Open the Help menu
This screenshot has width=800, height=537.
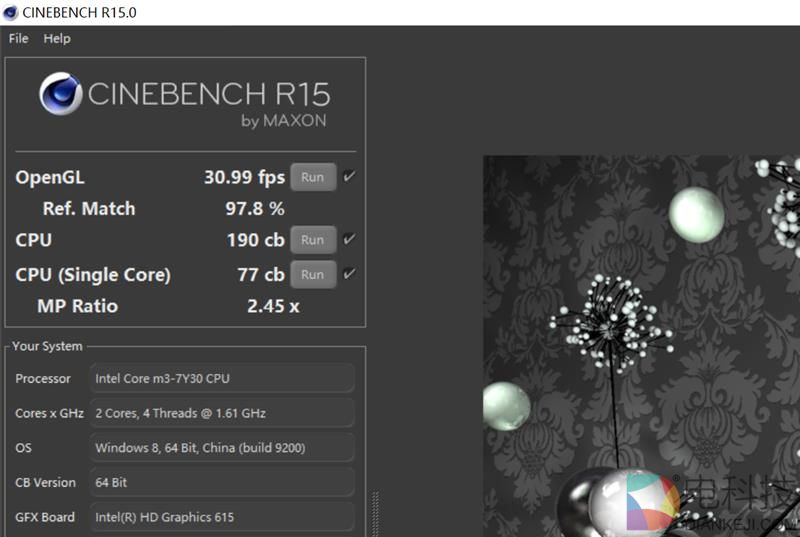pyautogui.click(x=57, y=38)
